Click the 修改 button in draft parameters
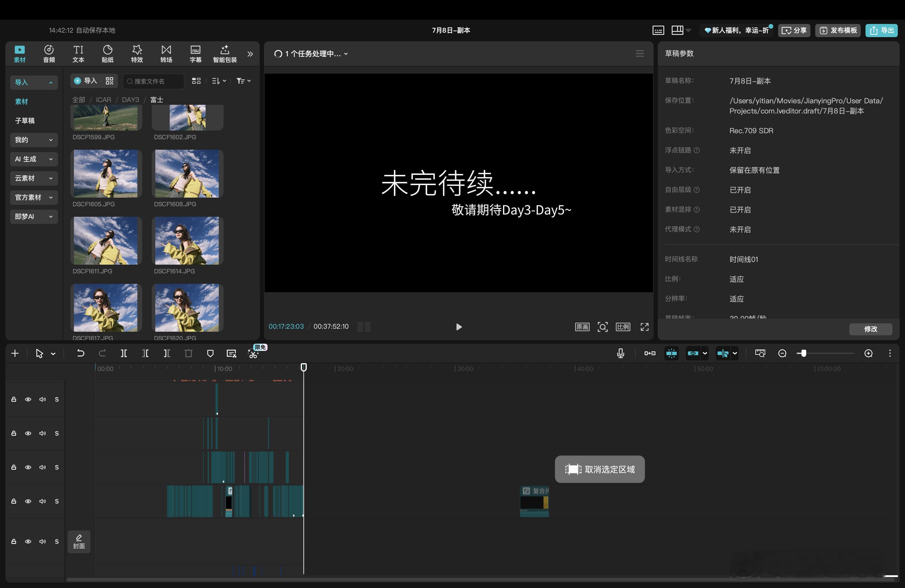Screen dimensions: 905x588 [x=870, y=329]
